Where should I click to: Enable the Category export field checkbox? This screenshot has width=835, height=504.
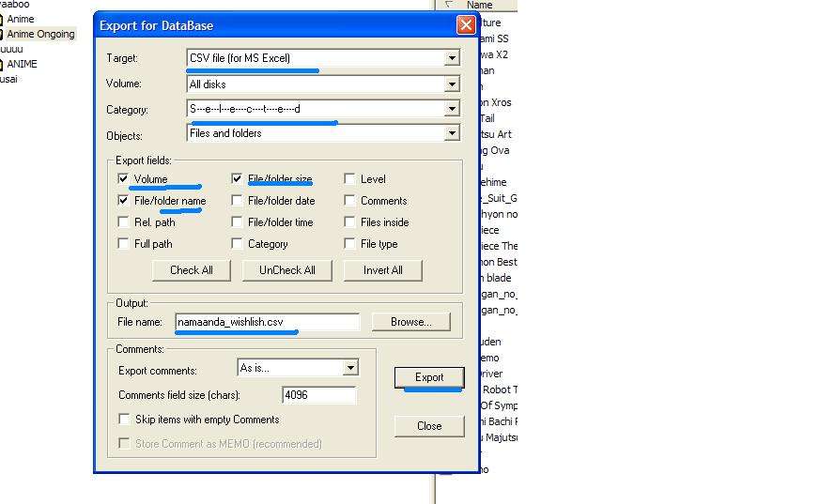click(x=237, y=244)
